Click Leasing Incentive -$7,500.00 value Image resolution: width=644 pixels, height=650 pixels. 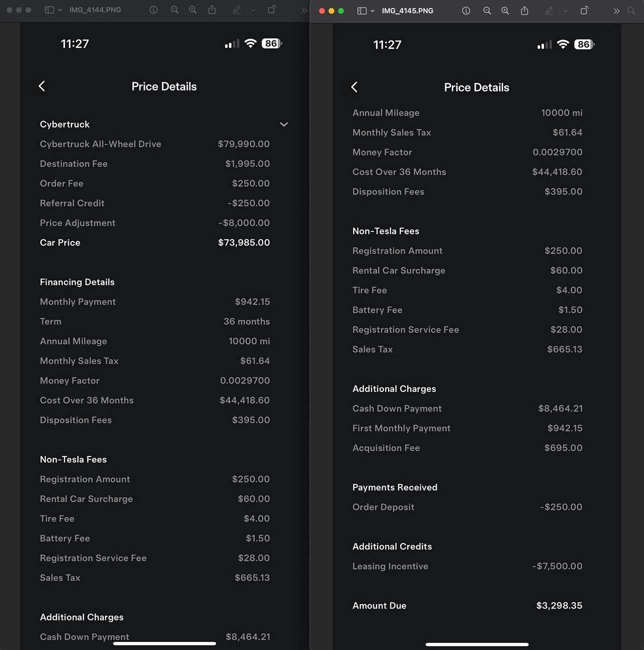coord(557,566)
